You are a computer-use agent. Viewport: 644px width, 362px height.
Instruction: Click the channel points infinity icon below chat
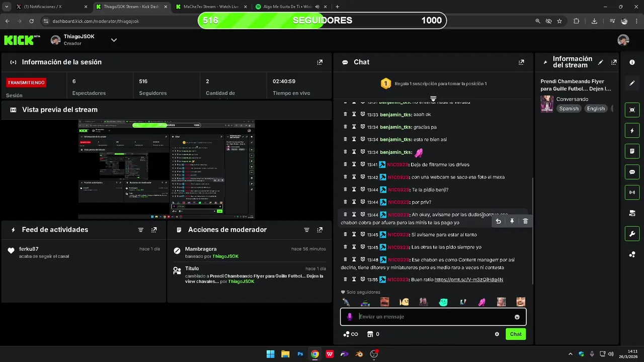pos(351,334)
